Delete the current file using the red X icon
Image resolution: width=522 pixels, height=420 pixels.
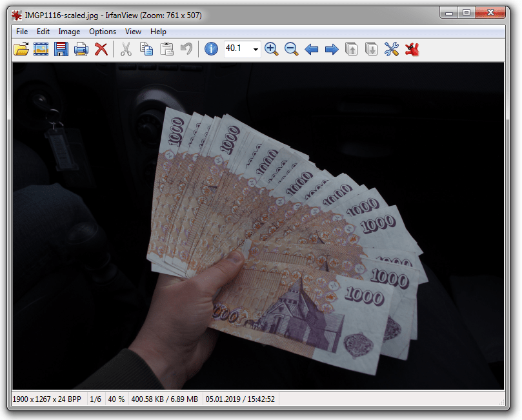[101, 49]
